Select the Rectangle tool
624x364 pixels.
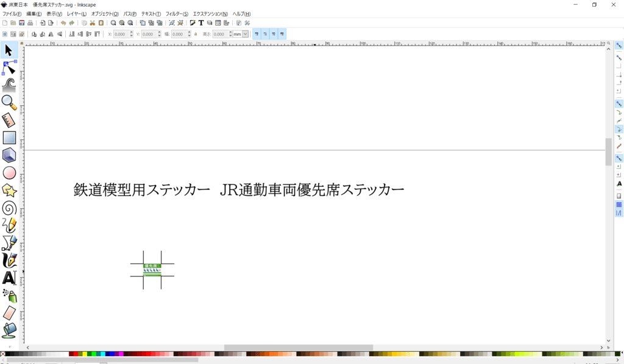[x=9, y=138]
